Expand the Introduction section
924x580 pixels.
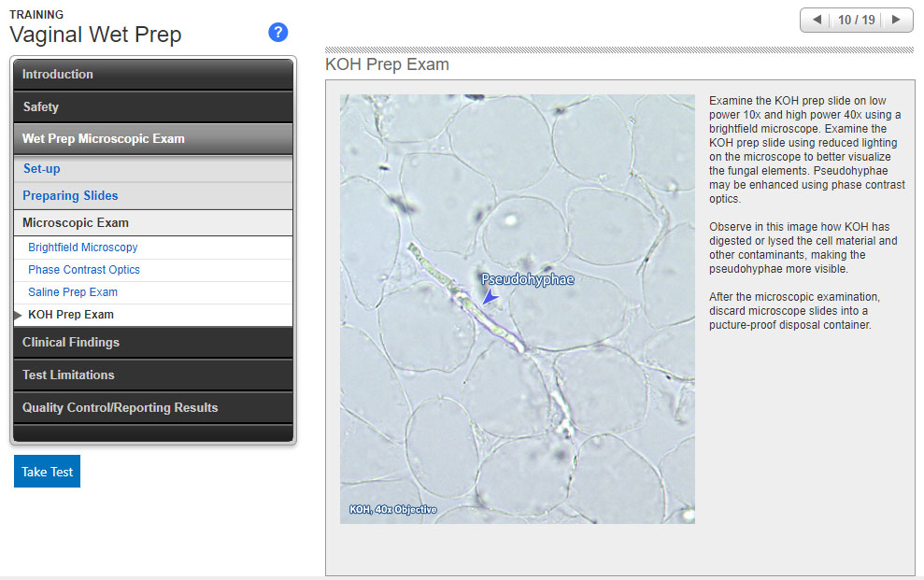(153, 75)
